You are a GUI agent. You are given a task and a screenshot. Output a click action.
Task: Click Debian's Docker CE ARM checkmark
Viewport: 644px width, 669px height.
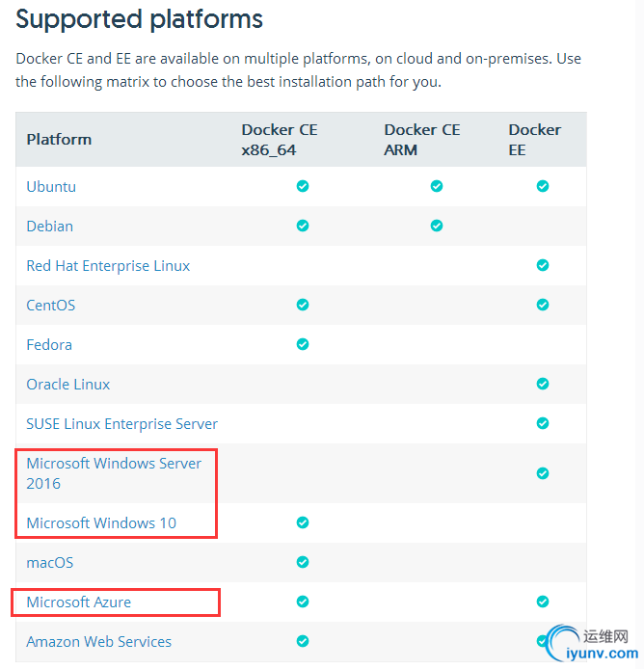436,226
